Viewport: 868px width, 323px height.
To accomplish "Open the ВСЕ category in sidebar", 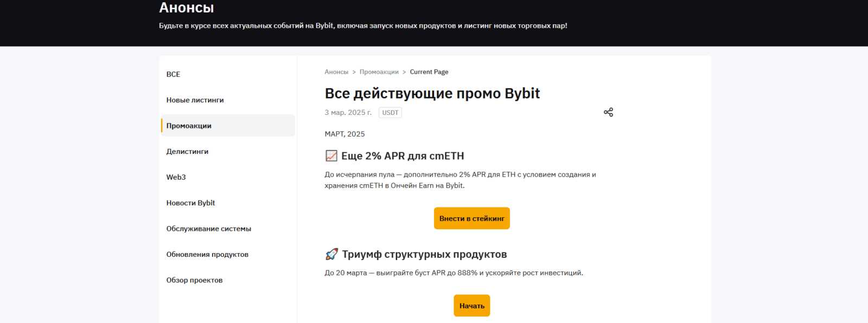I will click(173, 74).
